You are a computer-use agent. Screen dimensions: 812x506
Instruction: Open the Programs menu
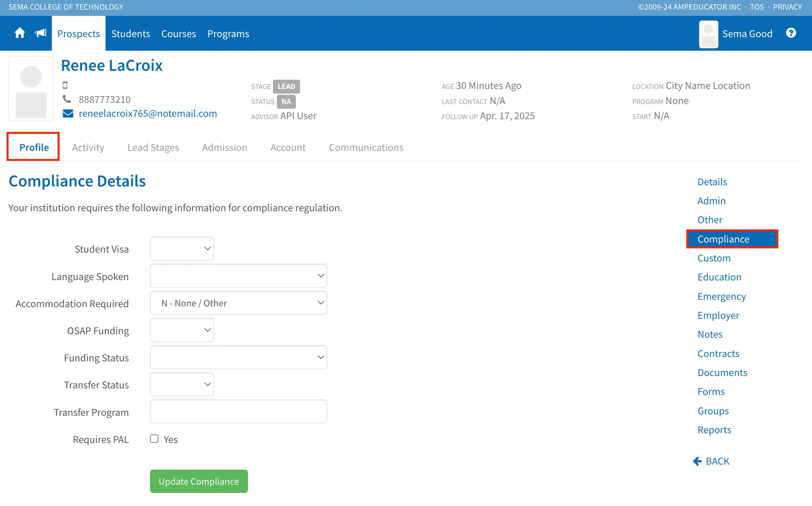228,34
